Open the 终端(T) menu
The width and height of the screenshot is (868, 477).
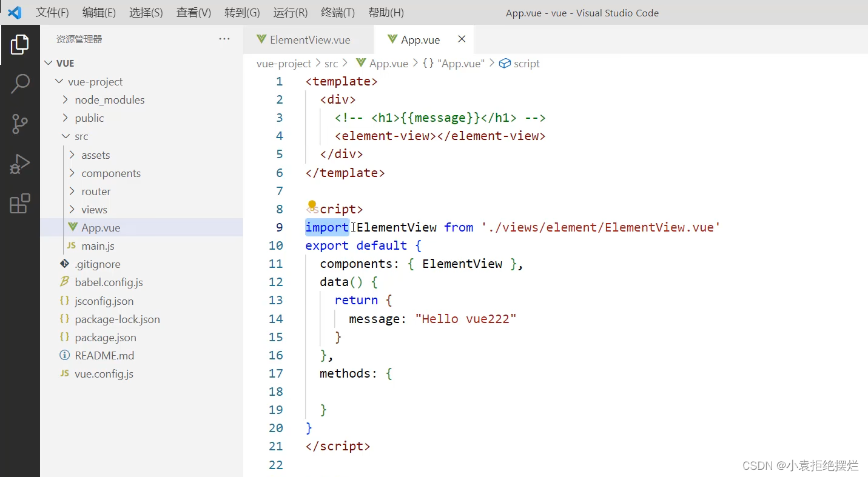338,13
